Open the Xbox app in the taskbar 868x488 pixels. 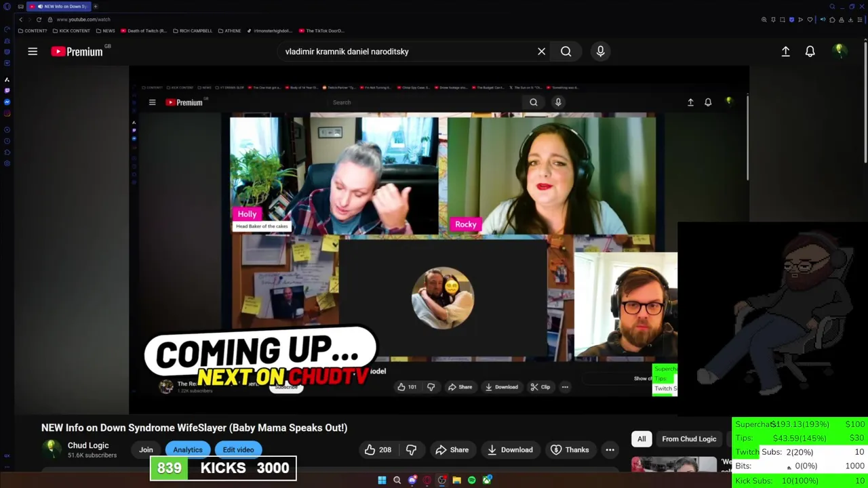[x=486, y=480]
